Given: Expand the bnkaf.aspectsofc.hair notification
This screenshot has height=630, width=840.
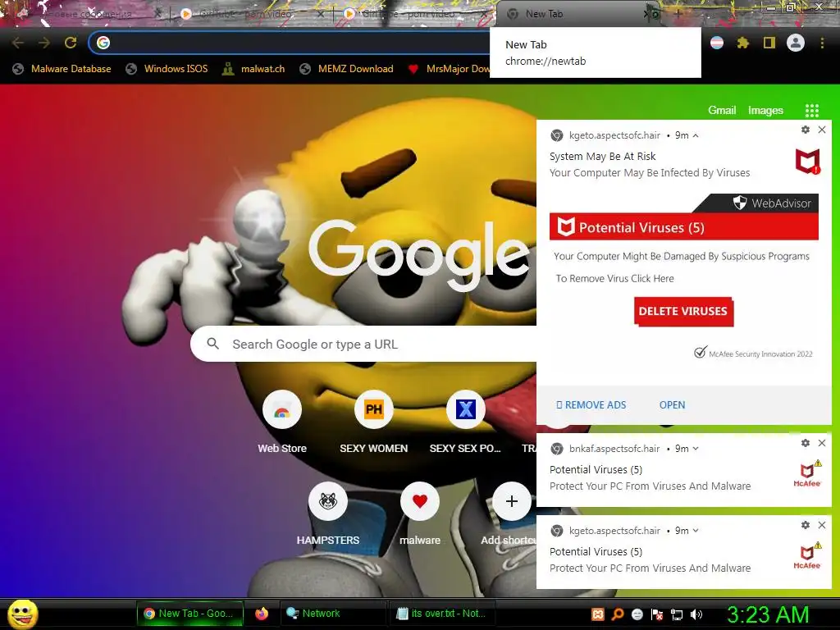Looking at the screenshot, I should 696,449.
